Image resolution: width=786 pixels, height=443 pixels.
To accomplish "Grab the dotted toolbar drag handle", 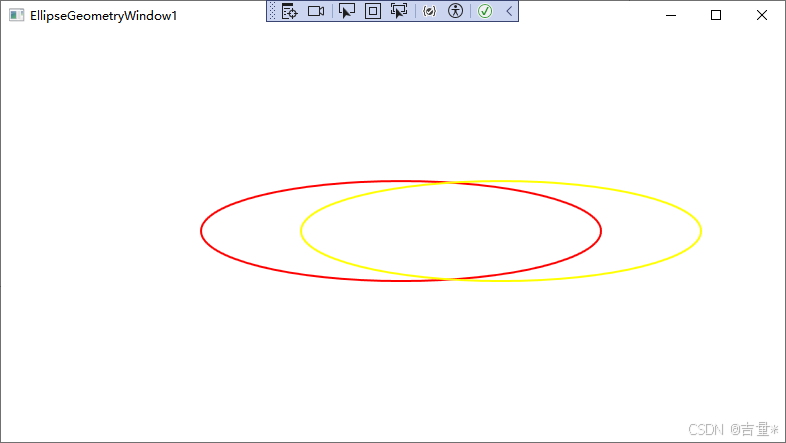I will (272, 11).
